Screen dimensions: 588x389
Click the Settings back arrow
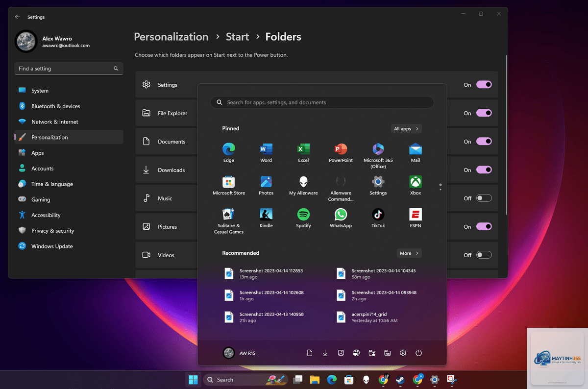[x=18, y=17]
